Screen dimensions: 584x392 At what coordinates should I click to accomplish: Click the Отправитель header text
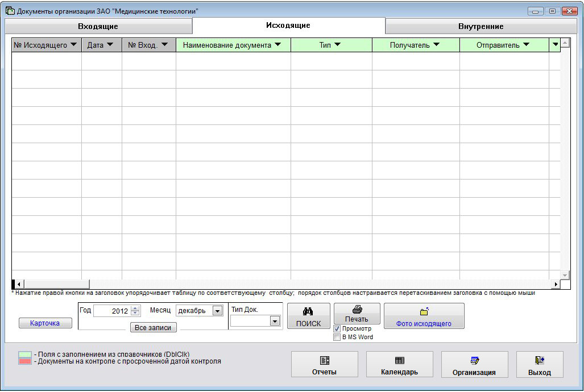tap(498, 45)
